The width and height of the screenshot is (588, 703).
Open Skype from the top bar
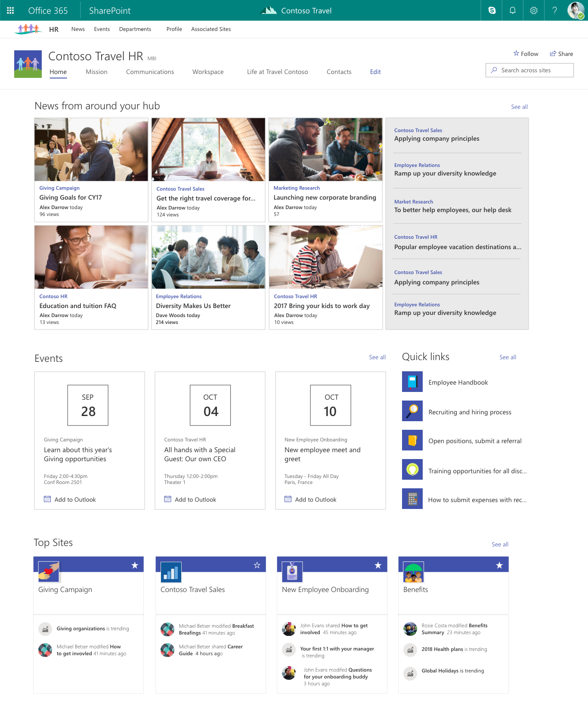pyautogui.click(x=492, y=10)
